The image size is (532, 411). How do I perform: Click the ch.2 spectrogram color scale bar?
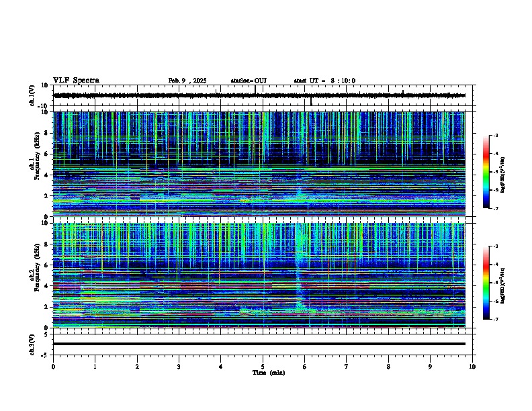(486, 283)
